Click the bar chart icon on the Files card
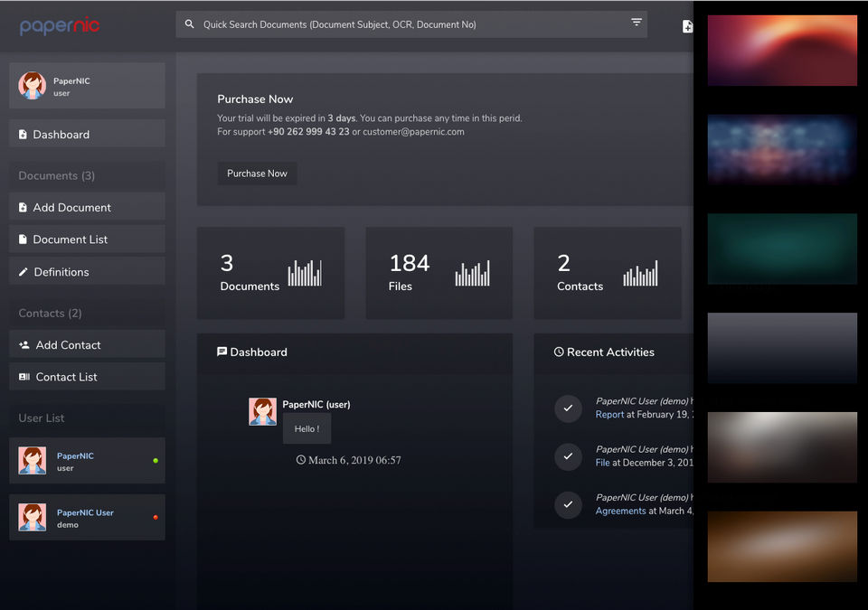This screenshot has height=610, width=868. click(x=472, y=273)
